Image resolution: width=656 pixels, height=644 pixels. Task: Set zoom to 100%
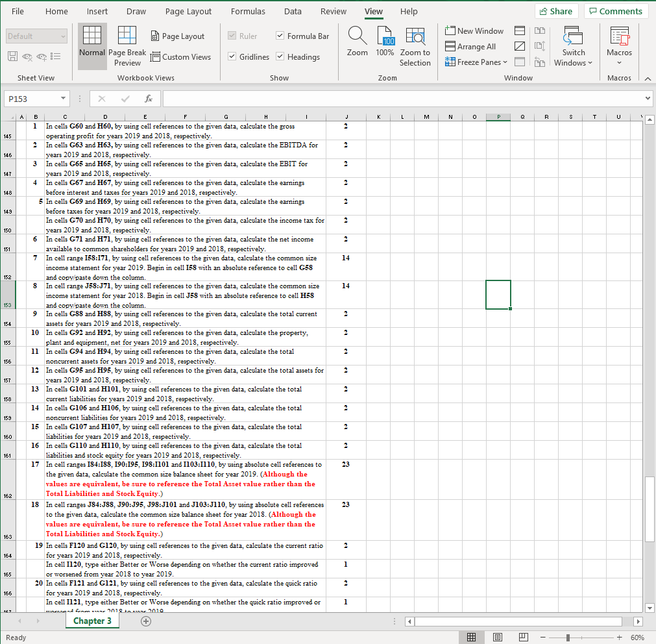pos(385,45)
